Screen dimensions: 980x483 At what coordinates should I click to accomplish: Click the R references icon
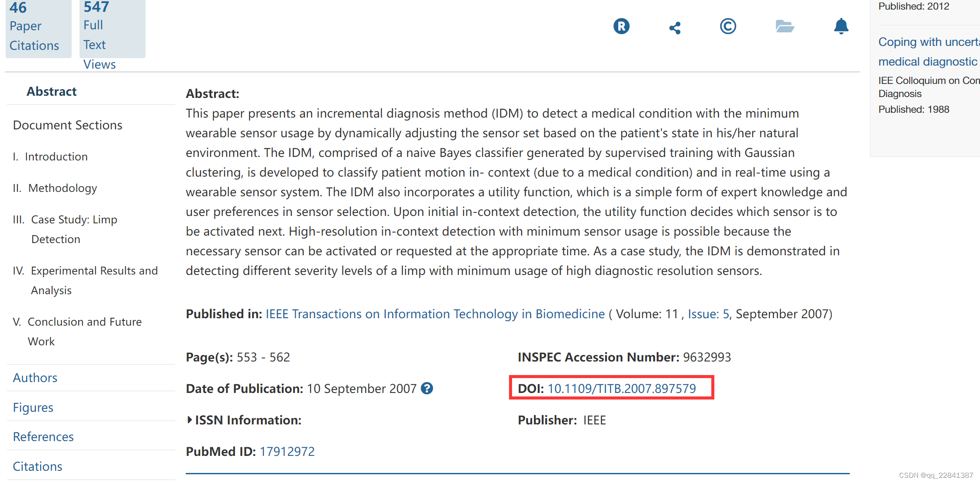pyautogui.click(x=621, y=26)
